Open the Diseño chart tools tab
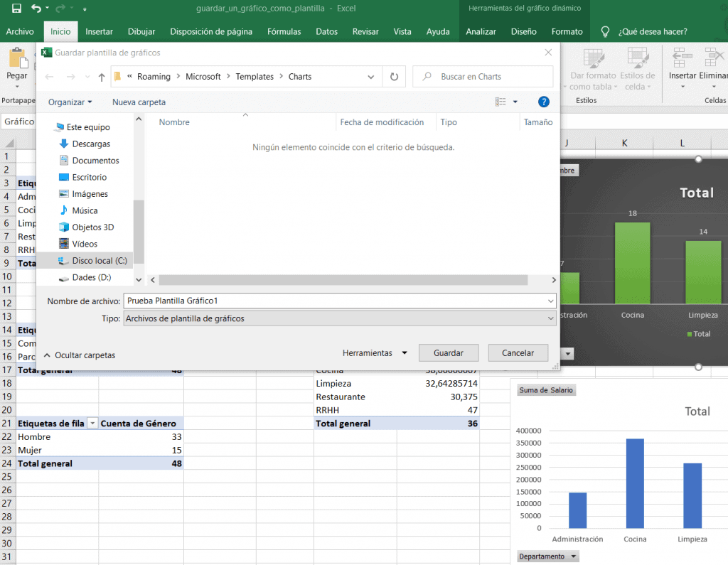Screen dimensions: 728x565 [524, 31]
